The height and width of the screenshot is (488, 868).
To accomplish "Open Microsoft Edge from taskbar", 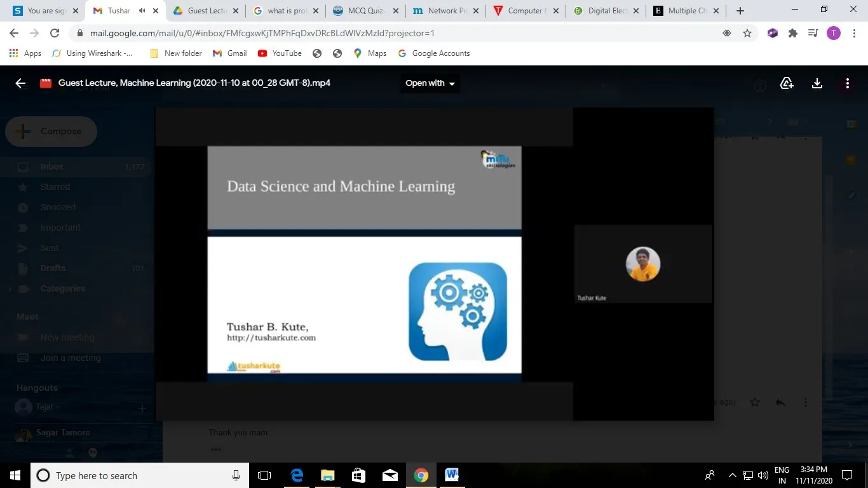I will tap(296, 475).
